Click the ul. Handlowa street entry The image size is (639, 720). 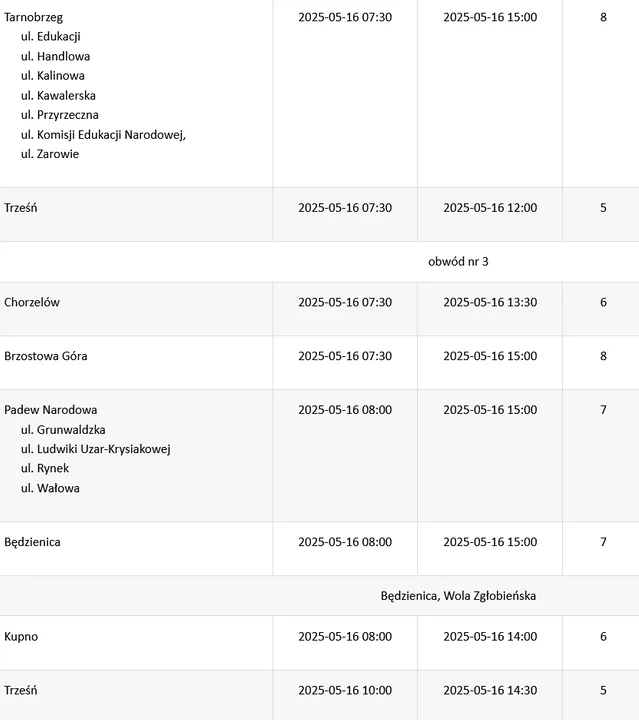point(55,56)
